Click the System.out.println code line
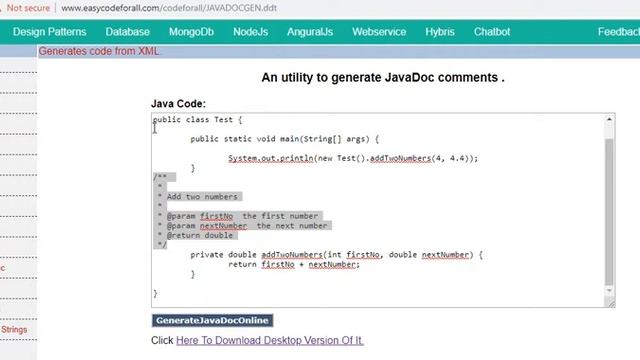The width and height of the screenshot is (640, 360). click(x=353, y=158)
